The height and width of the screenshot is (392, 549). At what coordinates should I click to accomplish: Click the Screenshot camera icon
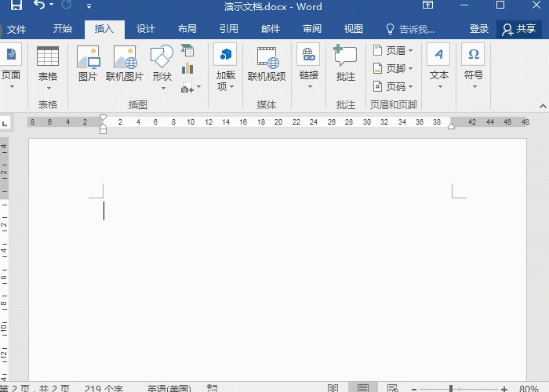[x=187, y=87]
